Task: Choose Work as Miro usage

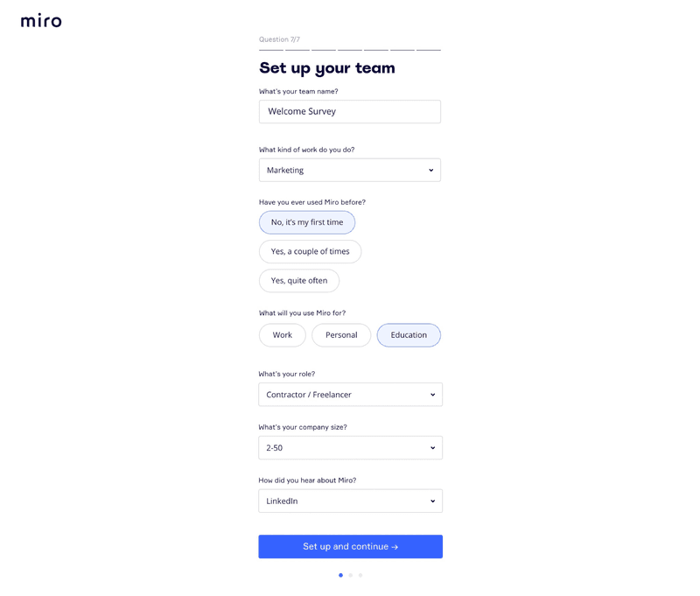Action: point(282,335)
